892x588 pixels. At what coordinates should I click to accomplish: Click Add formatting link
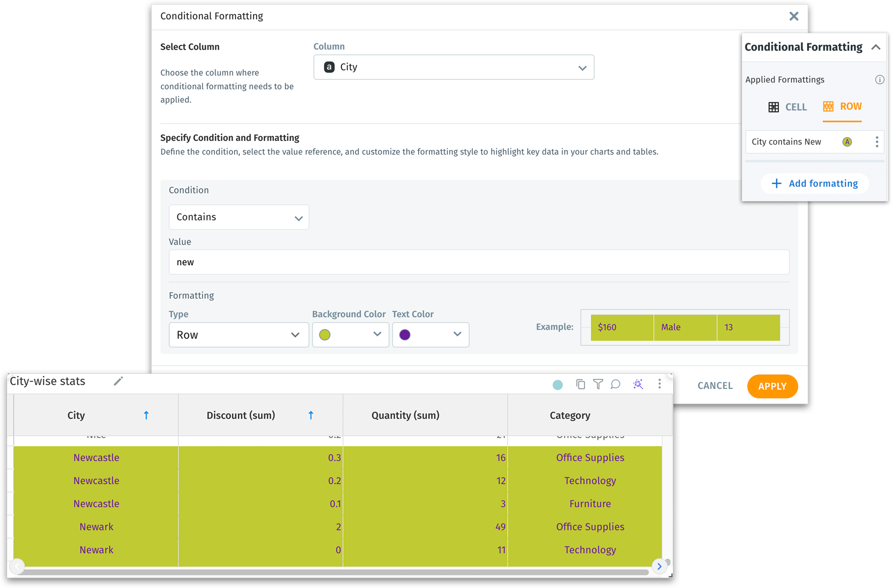815,184
